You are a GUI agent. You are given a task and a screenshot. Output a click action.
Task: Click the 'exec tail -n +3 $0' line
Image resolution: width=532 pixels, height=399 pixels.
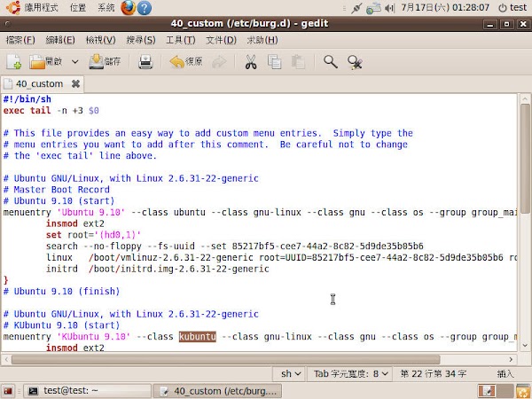(51, 111)
